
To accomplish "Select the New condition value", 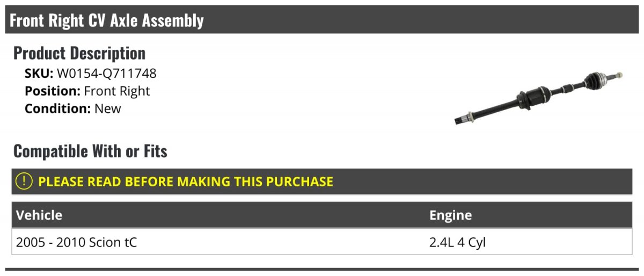I will coord(108,108).
